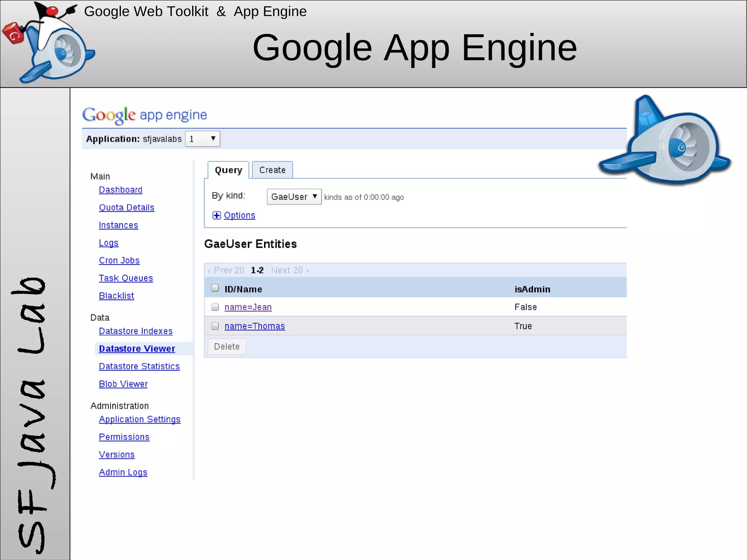Viewport: 747px width, 560px height.
Task: Open Datastore Statistics
Action: 139,366
